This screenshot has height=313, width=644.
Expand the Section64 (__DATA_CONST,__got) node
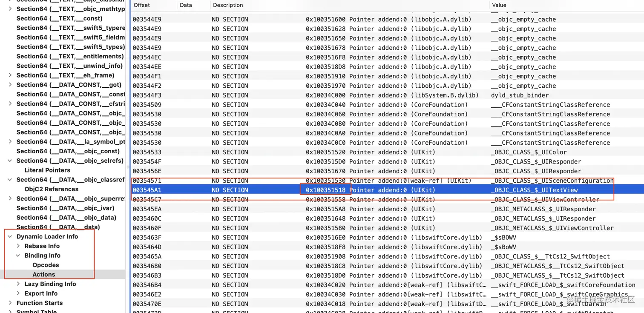click(10, 85)
